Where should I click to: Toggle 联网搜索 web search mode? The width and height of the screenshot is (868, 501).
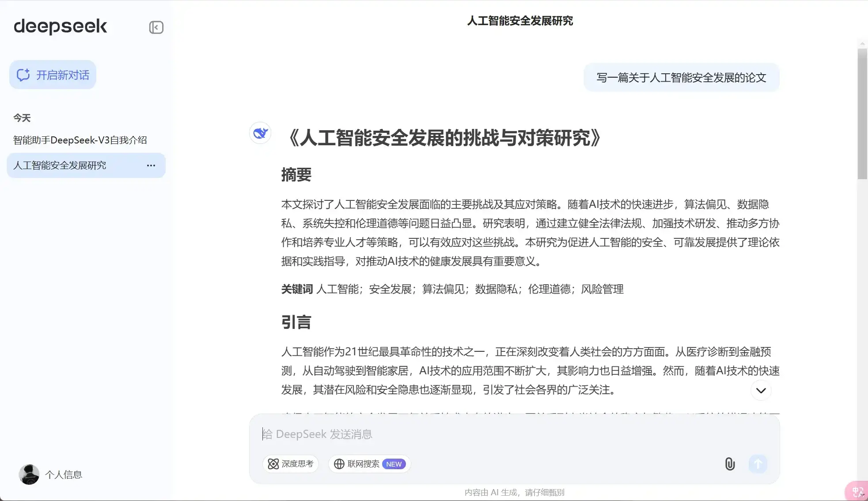363,464
